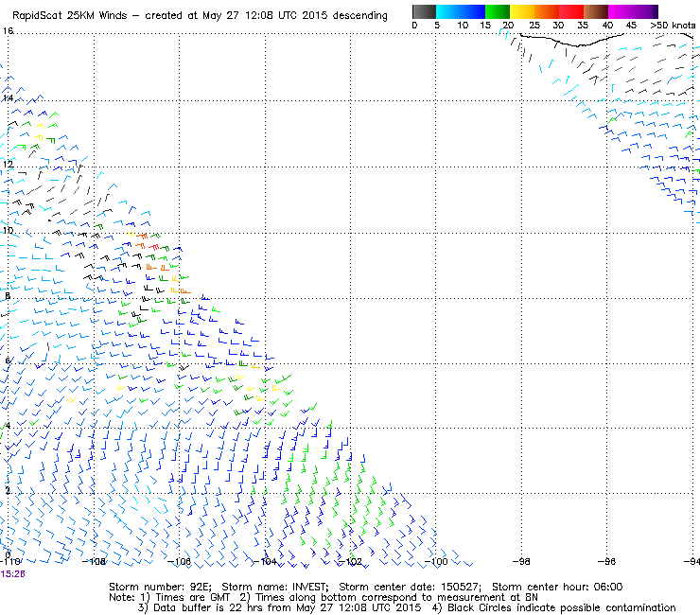Click the gray 0-5 knots color segment
Viewport: 700px width, 615px height.
pyautogui.click(x=424, y=11)
